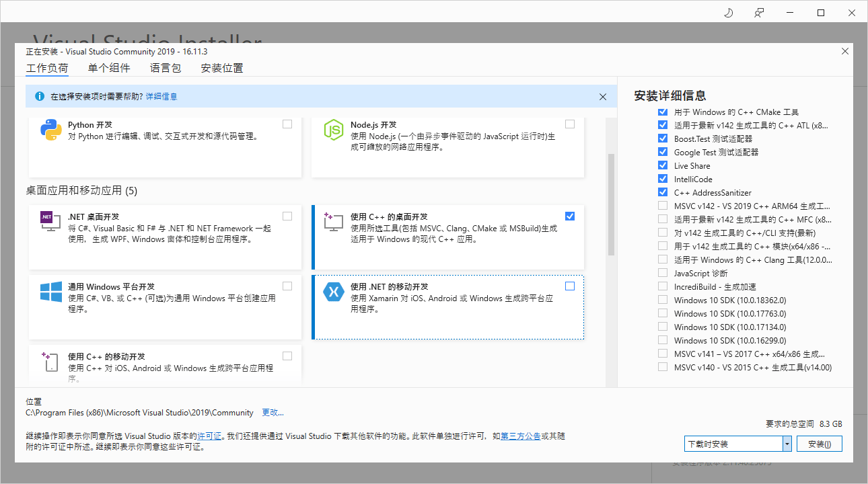The image size is (868, 484).
Task: Uncheck the C++ AddressSanitizer component
Action: tap(663, 192)
